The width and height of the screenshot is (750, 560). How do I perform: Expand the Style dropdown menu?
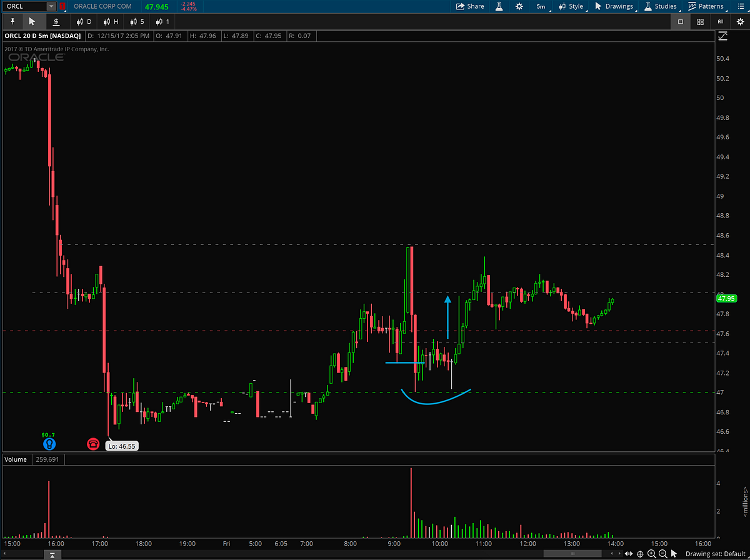[571, 6]
